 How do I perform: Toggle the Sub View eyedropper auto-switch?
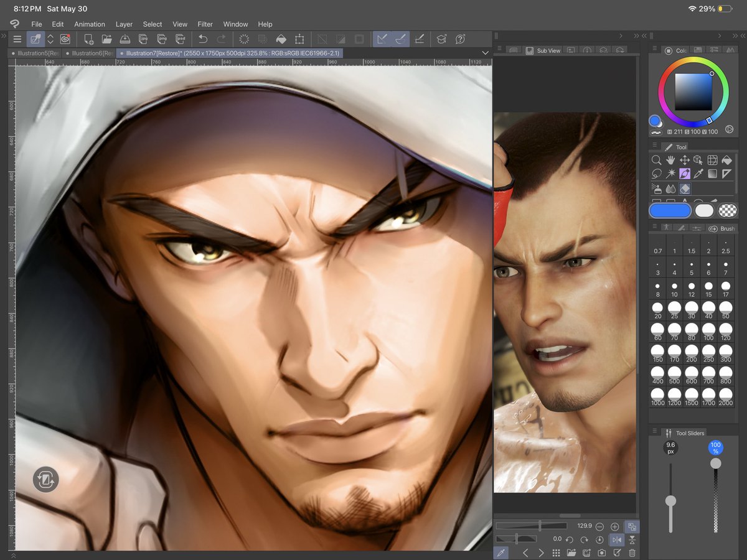[x=500, y=553]
